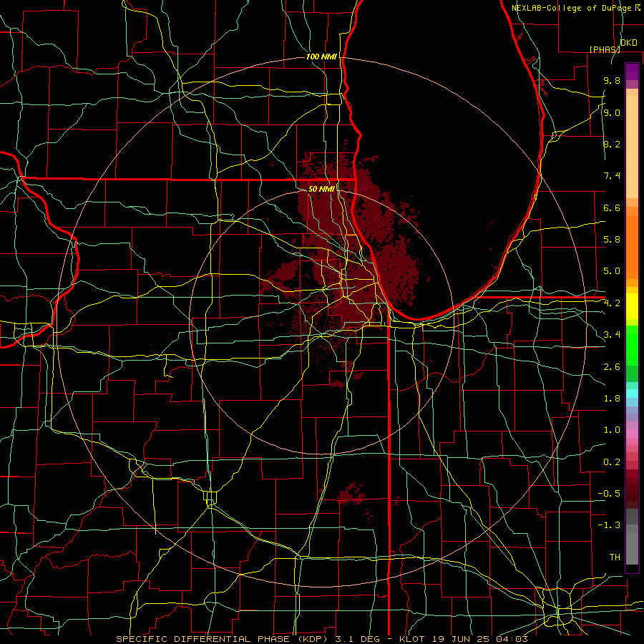The image size is (644, 644).
Task: Click the 100 NMI range ring label
Action: pyautogui.click(x=321, y=57)
